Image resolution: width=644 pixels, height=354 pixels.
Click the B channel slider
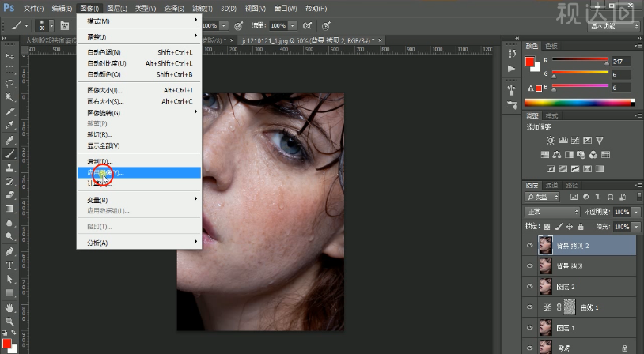coord(581,87)
